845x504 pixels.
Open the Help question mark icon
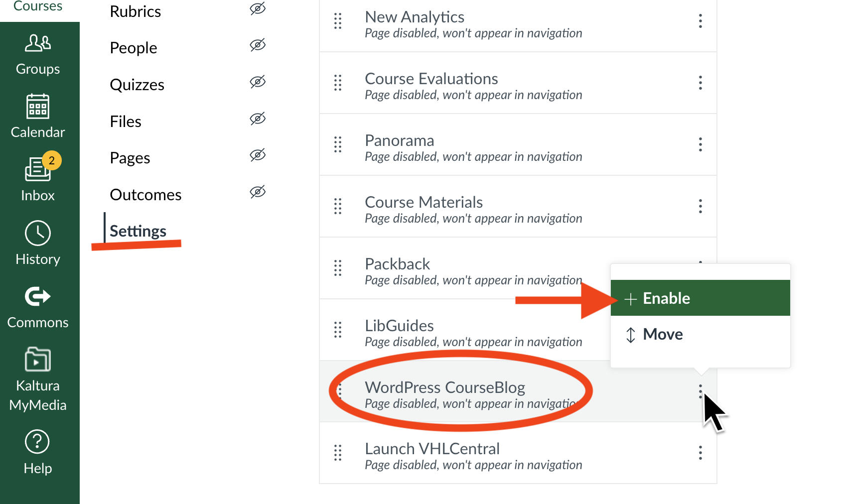pyautogui.click(x=37, y=442)
